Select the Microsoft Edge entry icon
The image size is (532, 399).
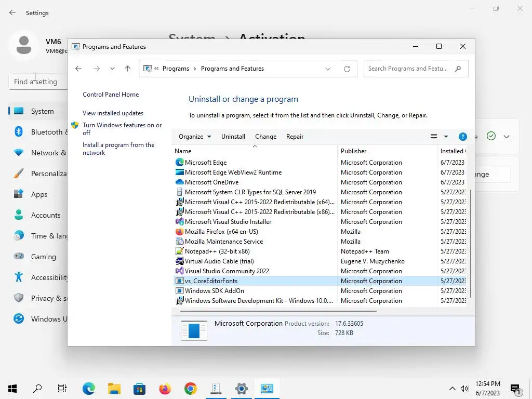(x=179, y=163)
